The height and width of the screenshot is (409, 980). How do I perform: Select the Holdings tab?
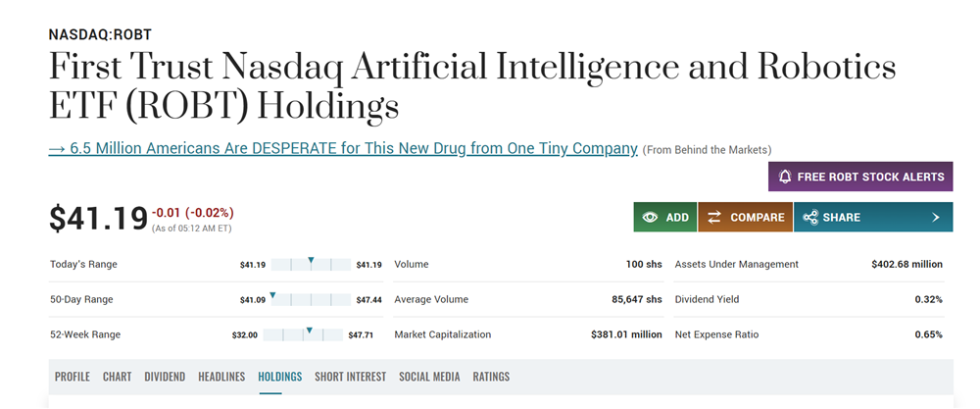[x=280, y=377]
